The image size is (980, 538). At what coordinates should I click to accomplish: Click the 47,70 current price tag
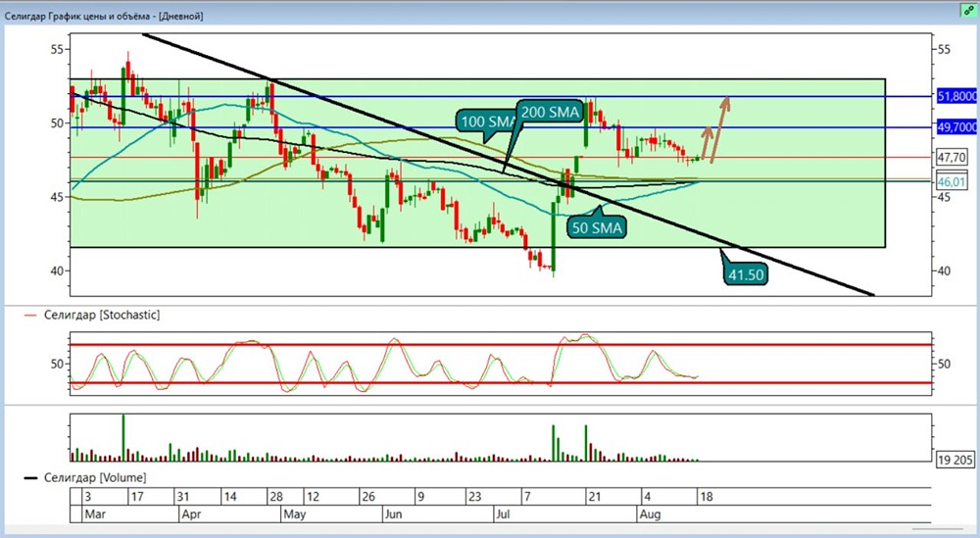click(x=952, y=157)
